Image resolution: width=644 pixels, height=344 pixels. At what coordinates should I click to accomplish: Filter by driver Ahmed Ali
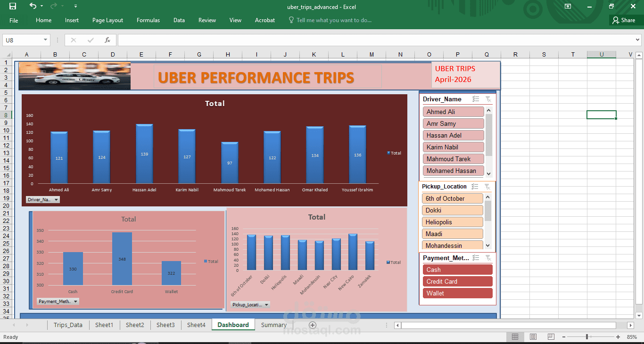454,112
